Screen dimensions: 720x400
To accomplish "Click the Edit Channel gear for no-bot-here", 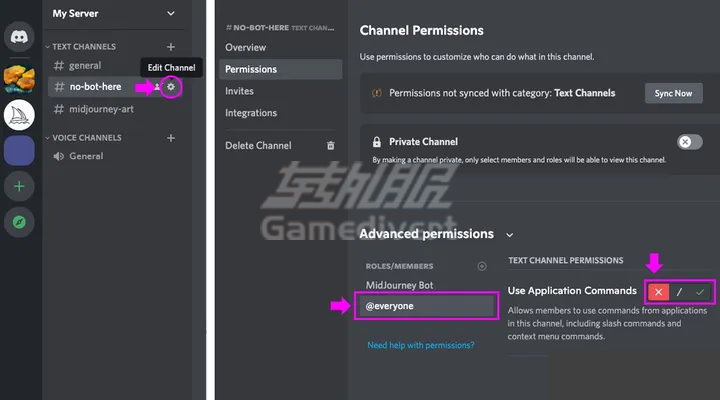I will 171,86.
